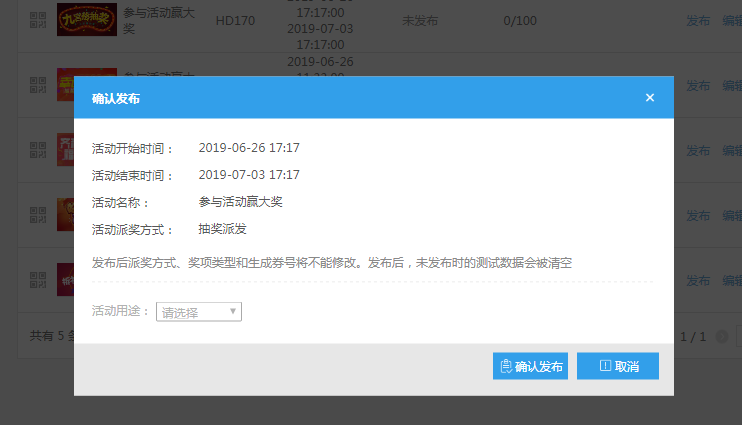Click the QR code icon in fourth background row
The image size is (742, 425).
tap(38, 215)
